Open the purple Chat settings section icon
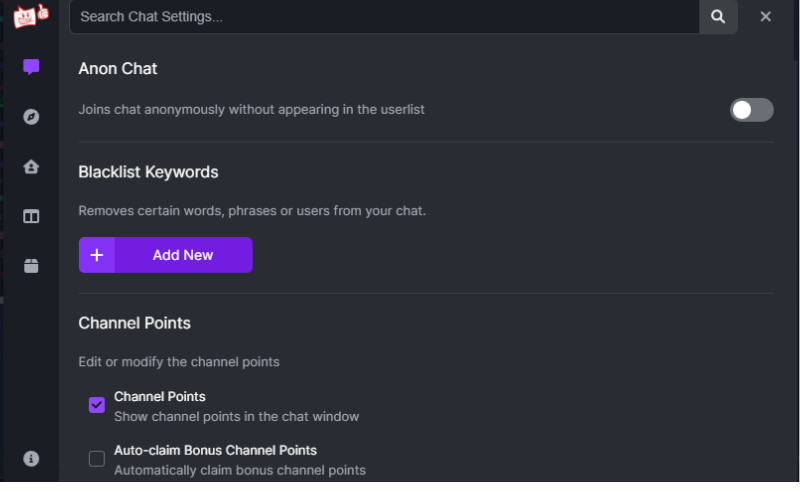Screen dimensions: 800x496 click(31, 67)
